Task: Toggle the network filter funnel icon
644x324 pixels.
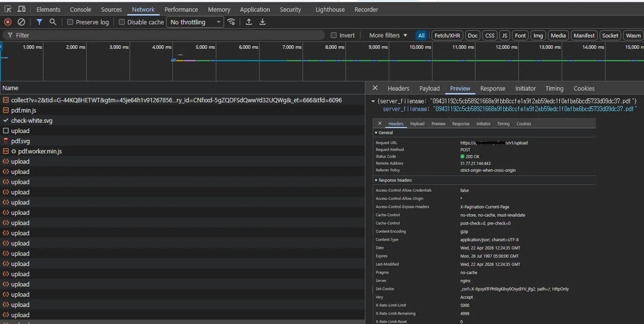Action: [x=39, y=22]
